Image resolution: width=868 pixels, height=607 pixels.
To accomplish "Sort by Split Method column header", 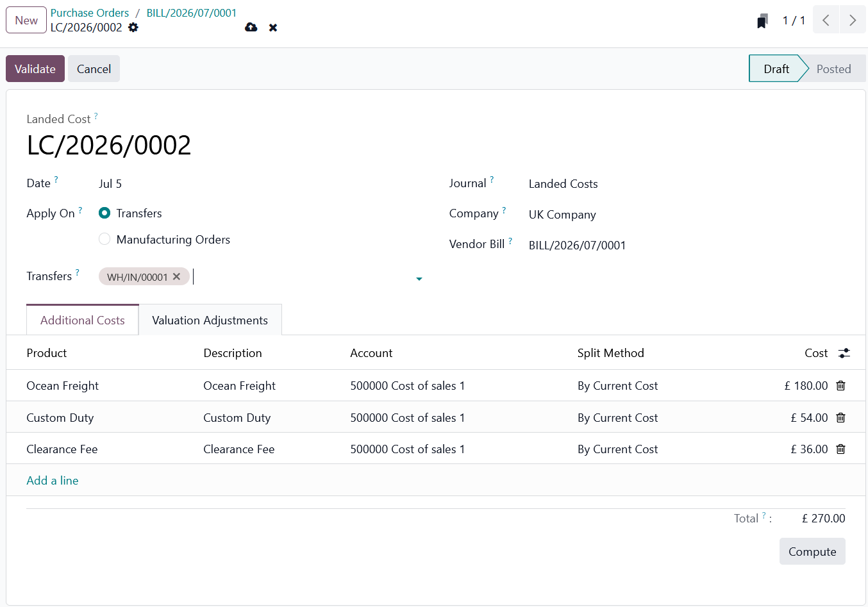I will 611,353.
